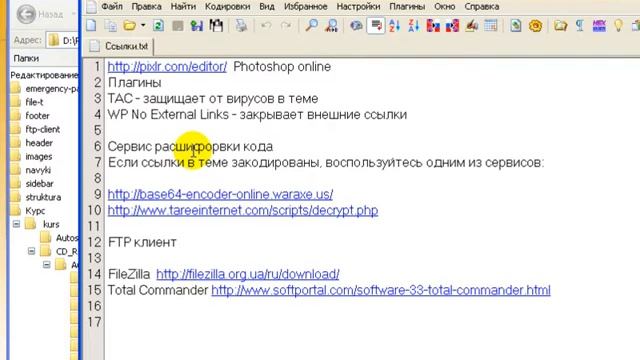Select the struktura folder in Explorer
This screenshot has height=360, width=640.
36,197
